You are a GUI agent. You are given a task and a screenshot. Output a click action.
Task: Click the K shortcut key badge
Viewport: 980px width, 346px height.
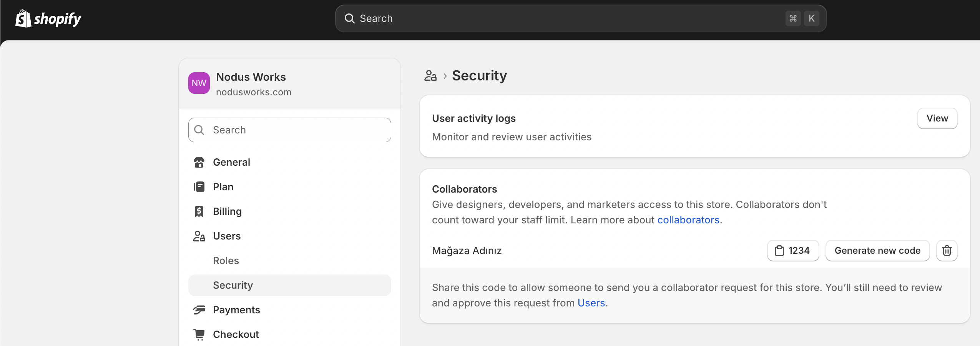coord(811,18)
